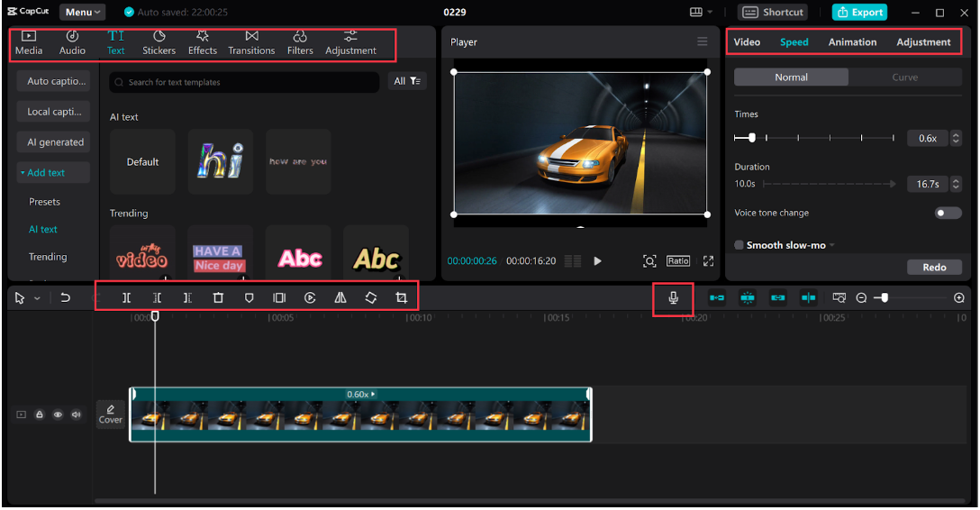Open the Ratio options

(x=678, y=261)
